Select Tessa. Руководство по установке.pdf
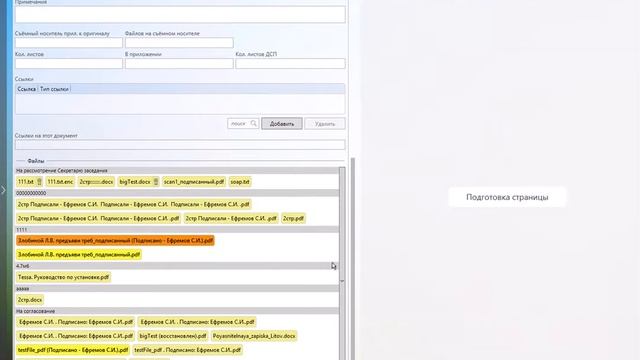The image size is (640, 360). coord(63,277)
